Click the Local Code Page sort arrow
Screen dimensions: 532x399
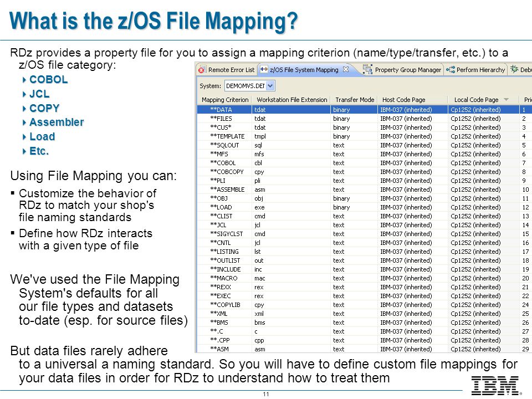(x=506, y=99)
